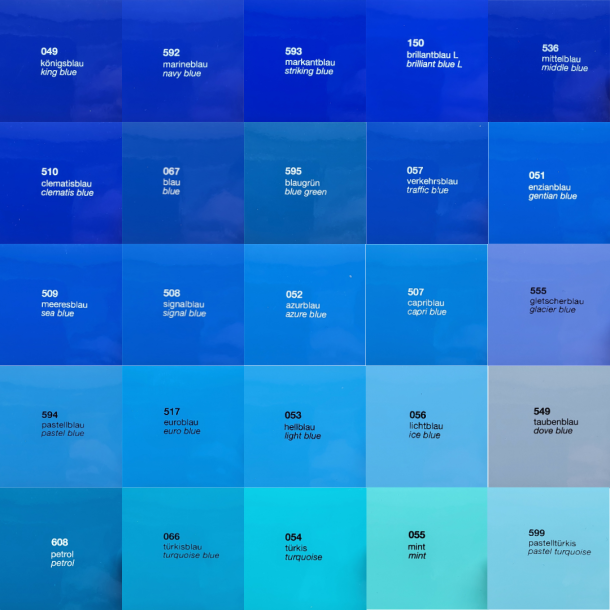This screenshot has height=610, width=610.
Task: Select the 049 königsblau king blue swatch
Action: 61,61
